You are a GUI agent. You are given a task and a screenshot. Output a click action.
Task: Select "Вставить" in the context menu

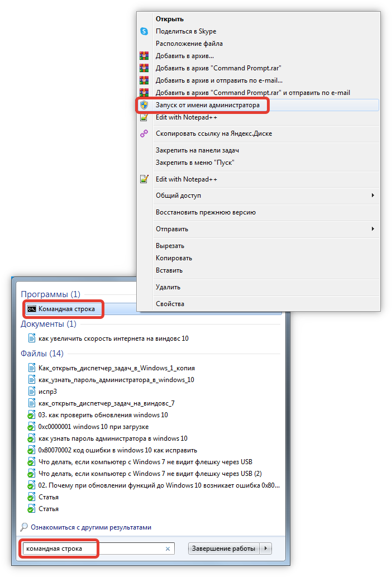pos(169,270)
